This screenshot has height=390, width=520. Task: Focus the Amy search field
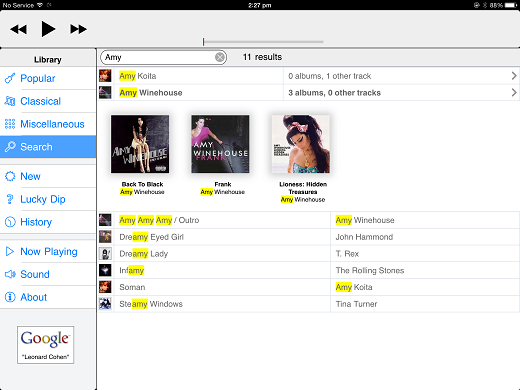[x=163, y=57]
